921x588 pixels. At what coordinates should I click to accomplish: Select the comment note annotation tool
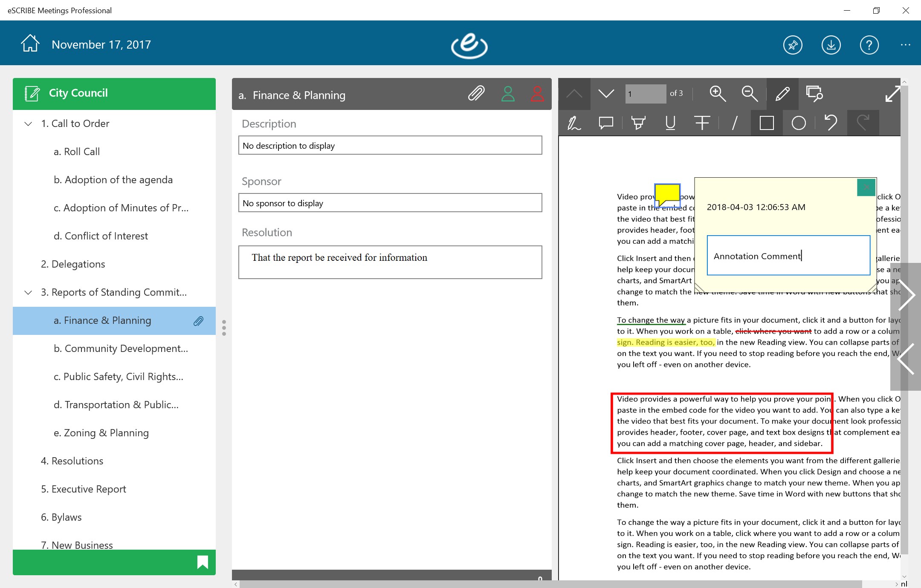click(x=606, y=123)
